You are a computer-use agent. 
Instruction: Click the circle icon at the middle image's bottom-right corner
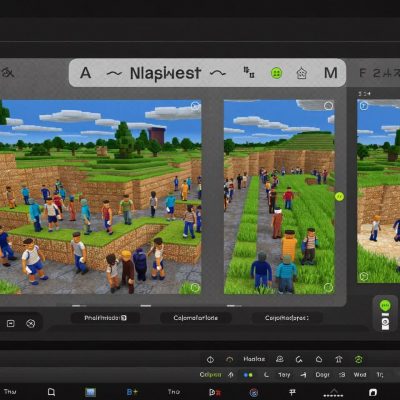[328, 287]
